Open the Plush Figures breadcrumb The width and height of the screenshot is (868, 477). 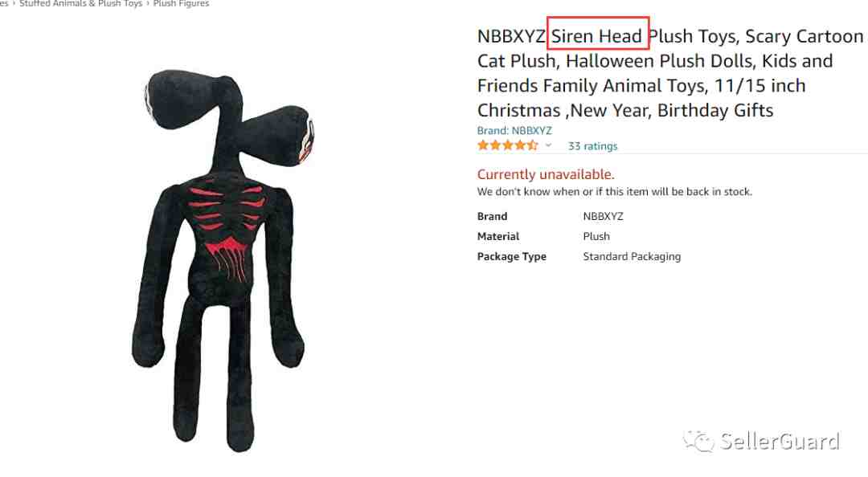coord(181,4)
